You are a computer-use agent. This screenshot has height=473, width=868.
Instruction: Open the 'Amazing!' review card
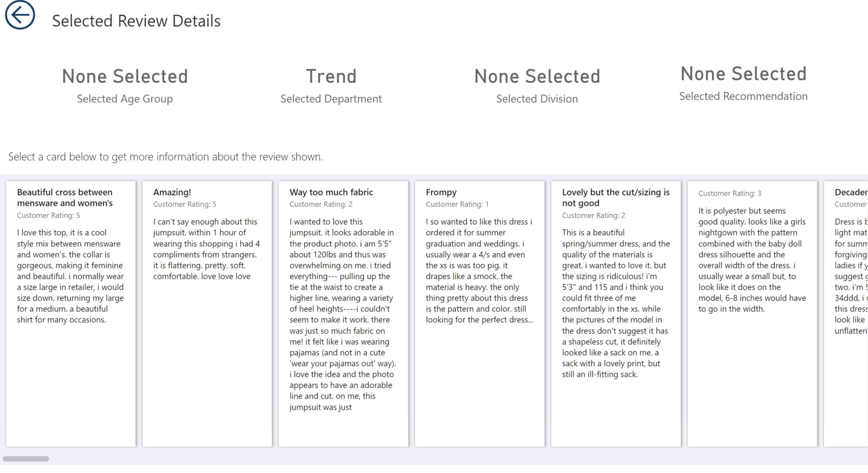[x=207, y=313]
